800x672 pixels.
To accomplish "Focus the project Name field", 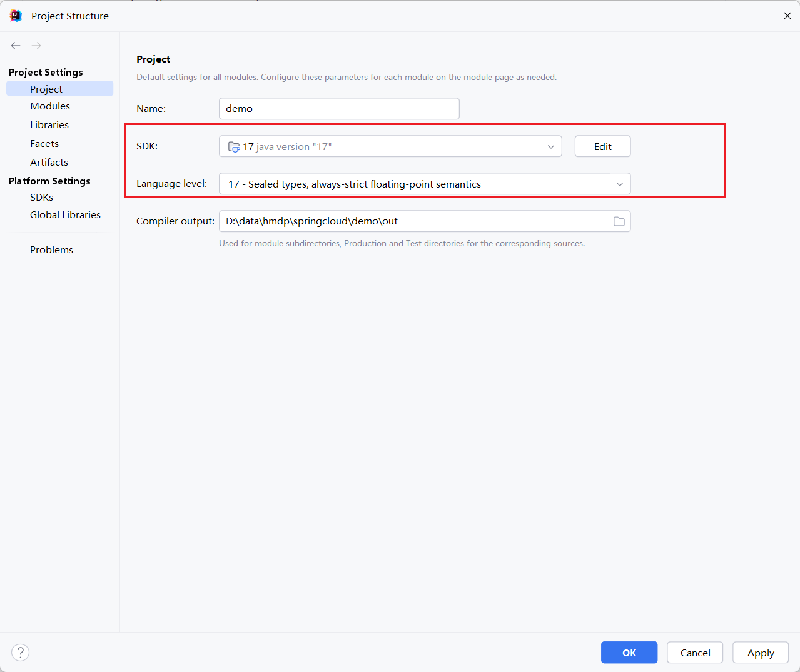I will pos(339,109).
